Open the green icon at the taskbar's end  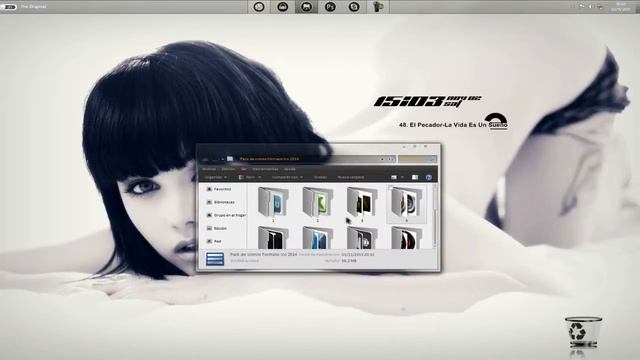pyautogui.click(x=378, y=7)
